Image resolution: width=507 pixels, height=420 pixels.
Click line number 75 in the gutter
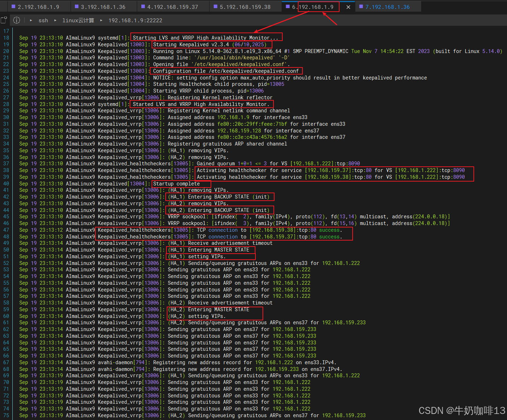tap(6, 415)
